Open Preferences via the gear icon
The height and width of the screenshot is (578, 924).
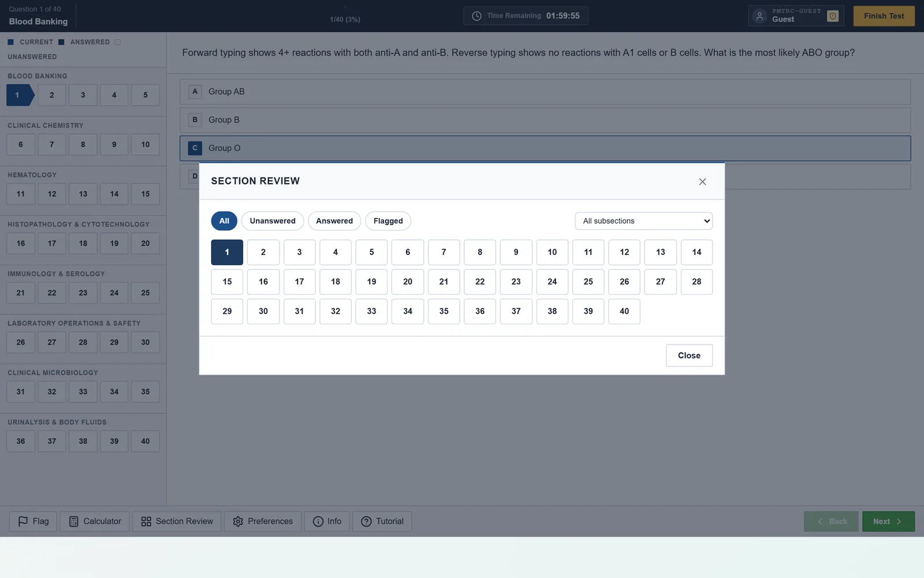(238, 521)
